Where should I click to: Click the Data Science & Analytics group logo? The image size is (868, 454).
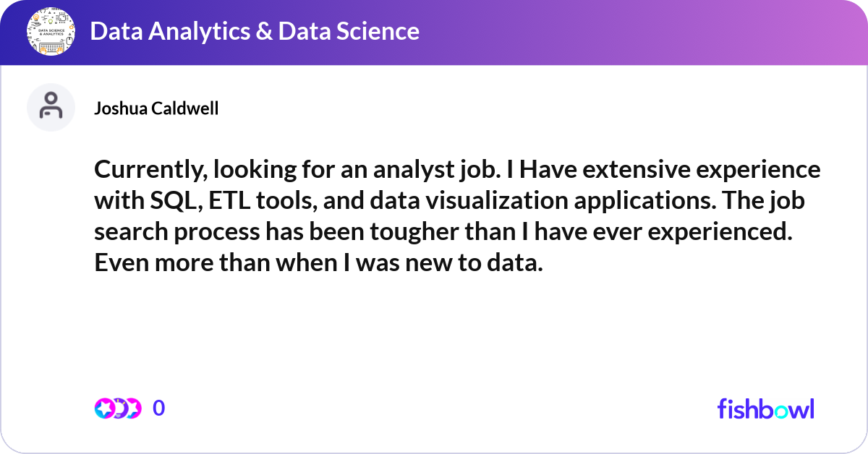51,32
